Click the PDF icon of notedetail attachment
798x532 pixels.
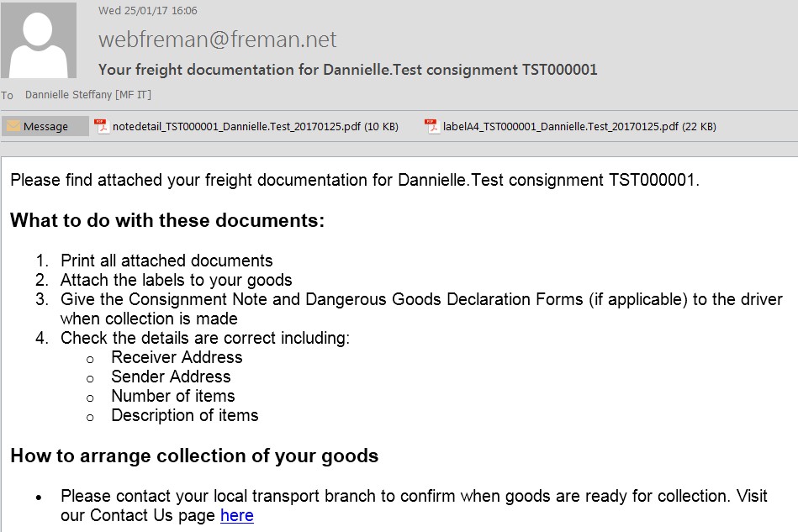102,125
